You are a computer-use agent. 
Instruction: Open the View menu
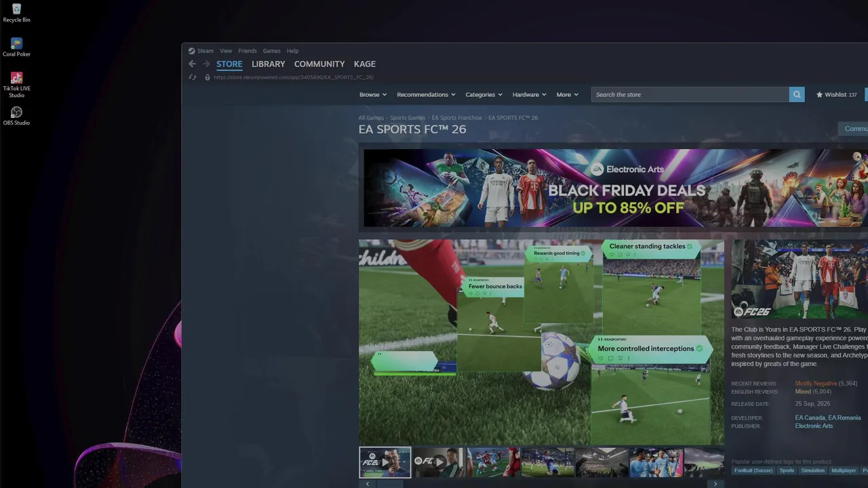226,51
